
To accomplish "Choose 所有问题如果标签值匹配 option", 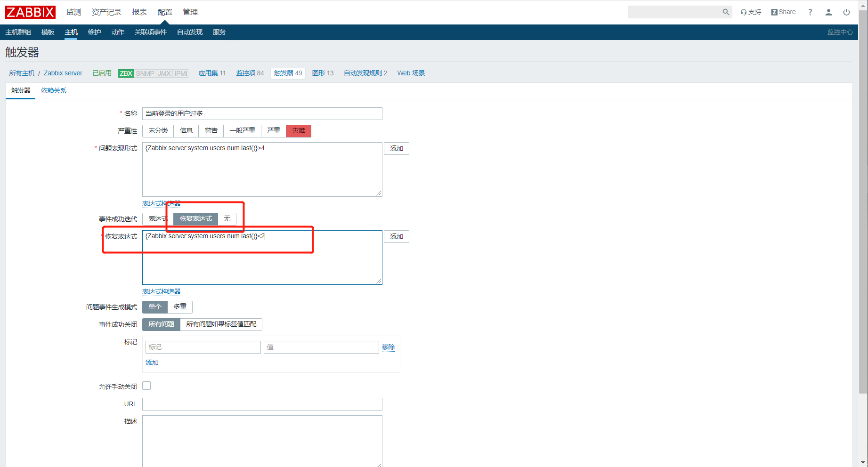I will [x=221, y=324].
